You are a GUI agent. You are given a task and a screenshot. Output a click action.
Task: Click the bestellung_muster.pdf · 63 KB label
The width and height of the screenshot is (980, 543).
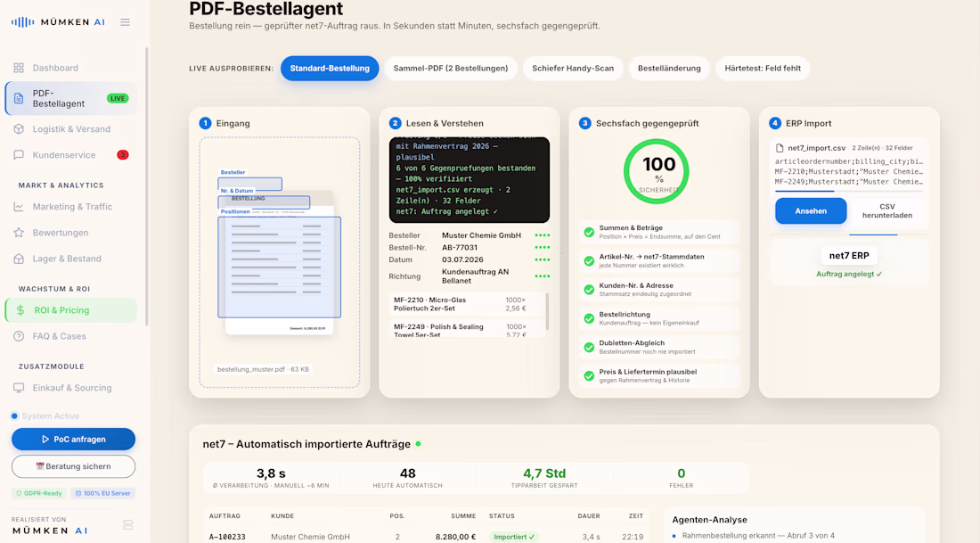click(263, 369)
